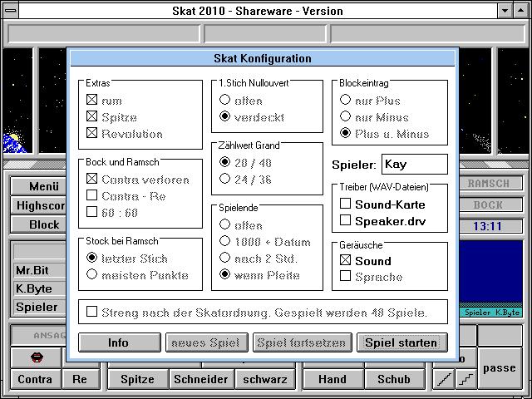Click the diagonal line icon button
Viewport: 532px width, 399px height.
point(444,379)
